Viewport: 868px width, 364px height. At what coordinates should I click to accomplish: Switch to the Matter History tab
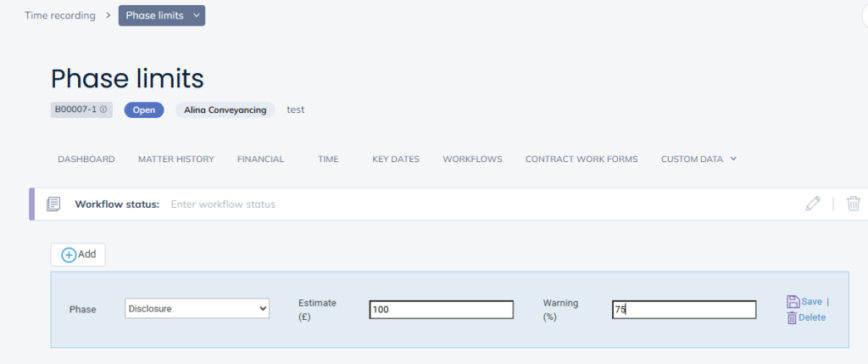(175, 159)
